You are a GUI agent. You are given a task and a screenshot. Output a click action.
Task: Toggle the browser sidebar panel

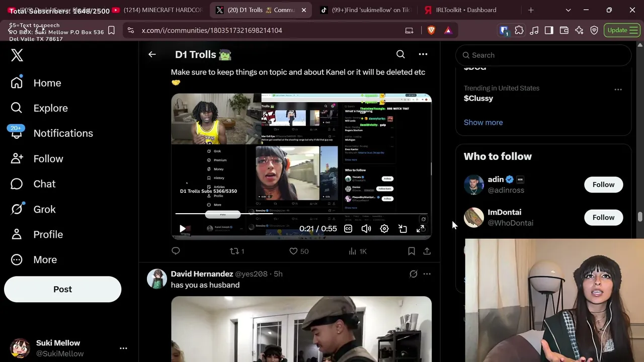tap(549, 30)
